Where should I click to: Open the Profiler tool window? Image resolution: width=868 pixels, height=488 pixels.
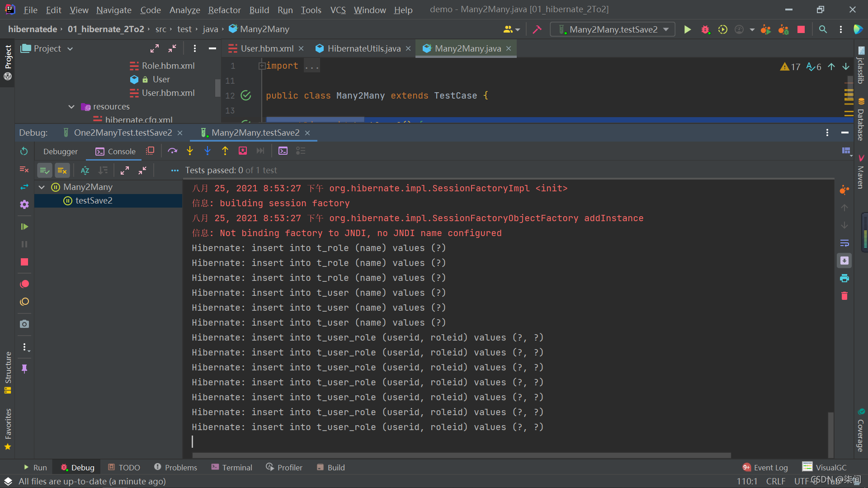[284, 467]
